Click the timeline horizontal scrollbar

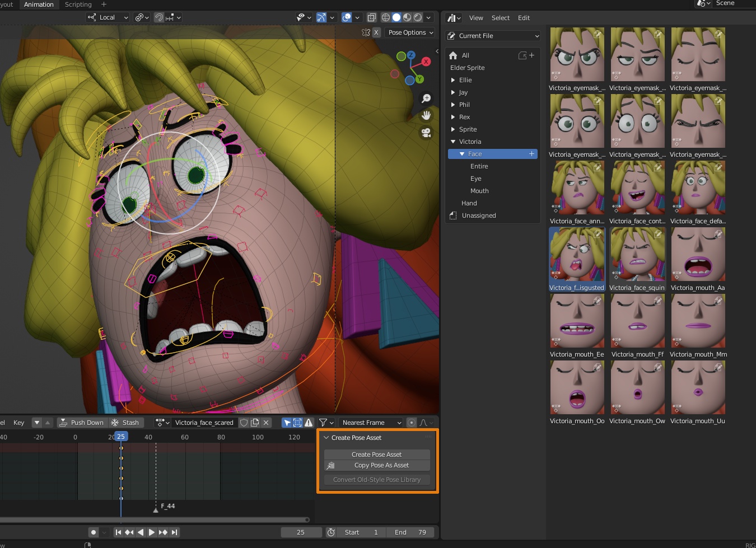click(154, 519)
